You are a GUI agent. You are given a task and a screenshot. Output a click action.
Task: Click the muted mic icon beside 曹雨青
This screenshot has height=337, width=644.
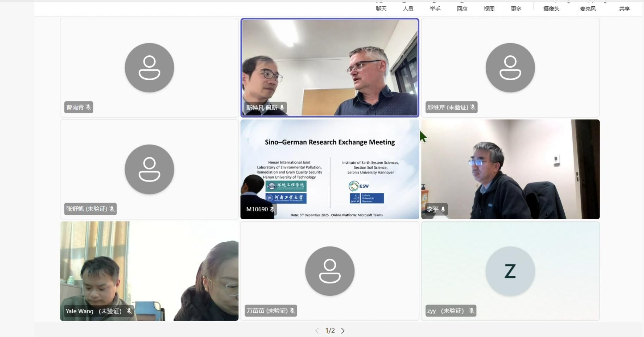[89, 107]
